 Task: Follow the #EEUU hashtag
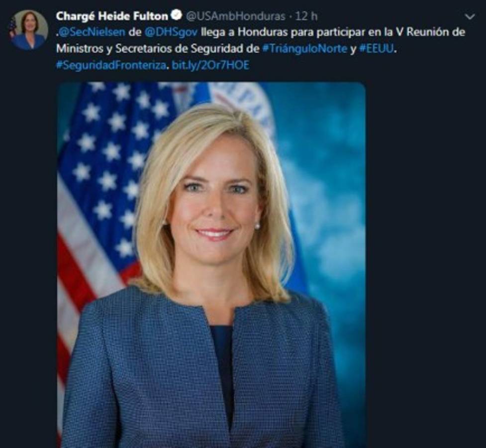tap(377, 49)
